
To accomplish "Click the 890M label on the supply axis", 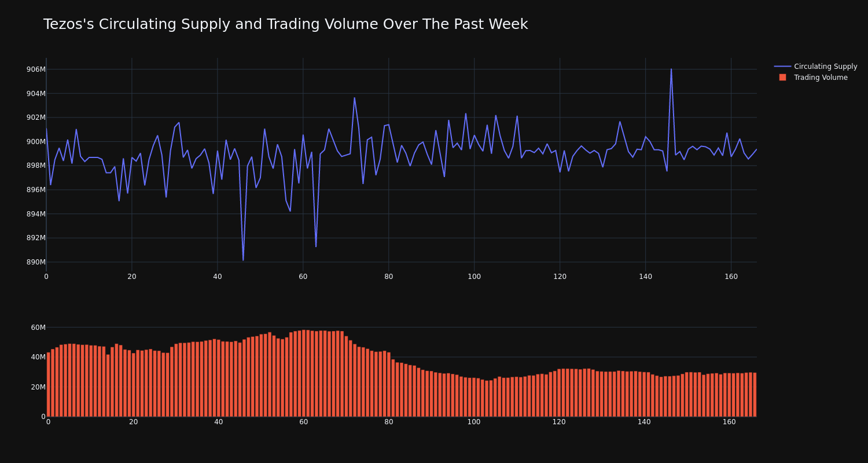I will tap(36, 262).
